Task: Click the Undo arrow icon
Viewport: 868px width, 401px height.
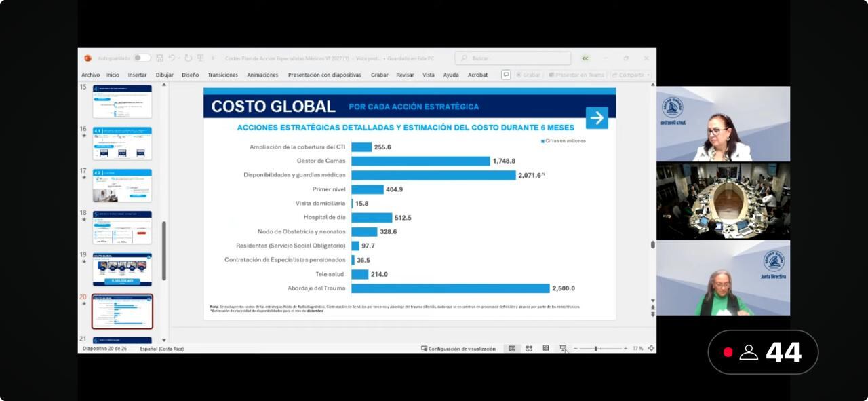Action: [172, 58]
